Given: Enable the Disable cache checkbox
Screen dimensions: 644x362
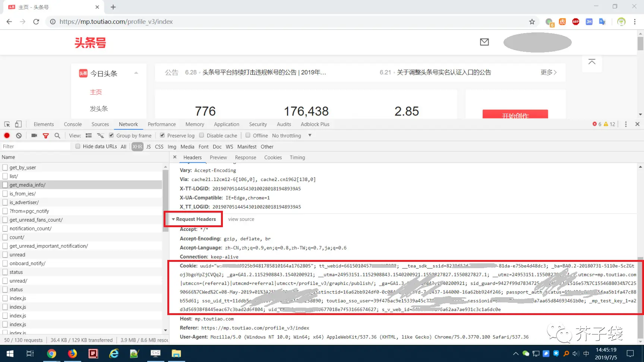Looking at the screenshot, I should [202, 136].
